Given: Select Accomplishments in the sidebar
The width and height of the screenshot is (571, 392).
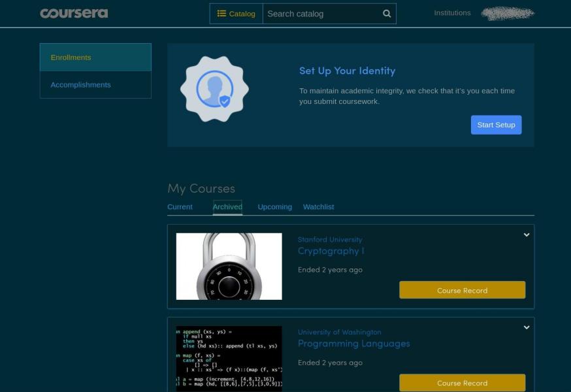Looking at the screenshot, I should [80, 84].
